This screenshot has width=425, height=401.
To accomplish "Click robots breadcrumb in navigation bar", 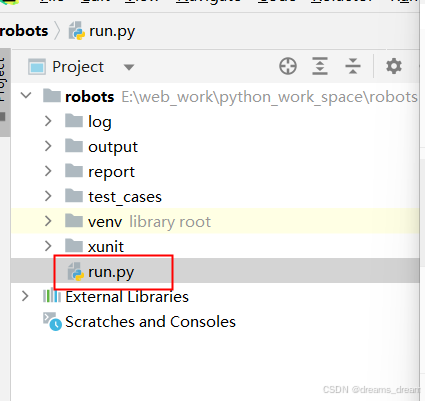I will click(24, 31).
